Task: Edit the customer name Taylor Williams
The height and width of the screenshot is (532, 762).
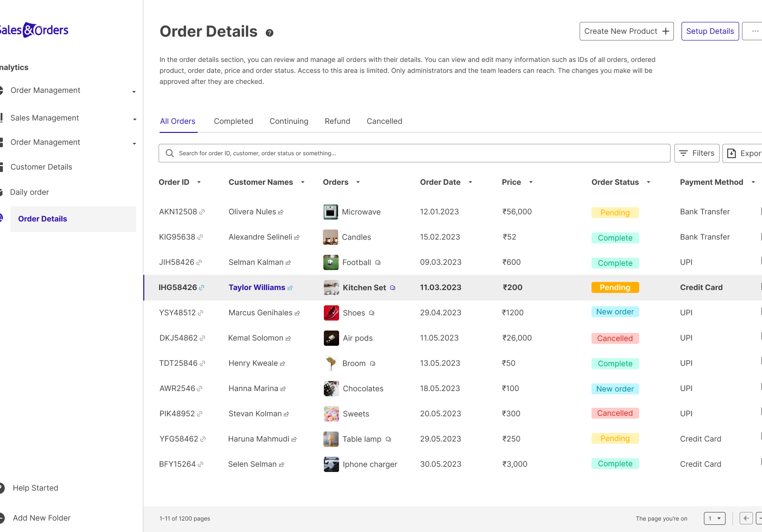Action: click(x=291, y=287)
